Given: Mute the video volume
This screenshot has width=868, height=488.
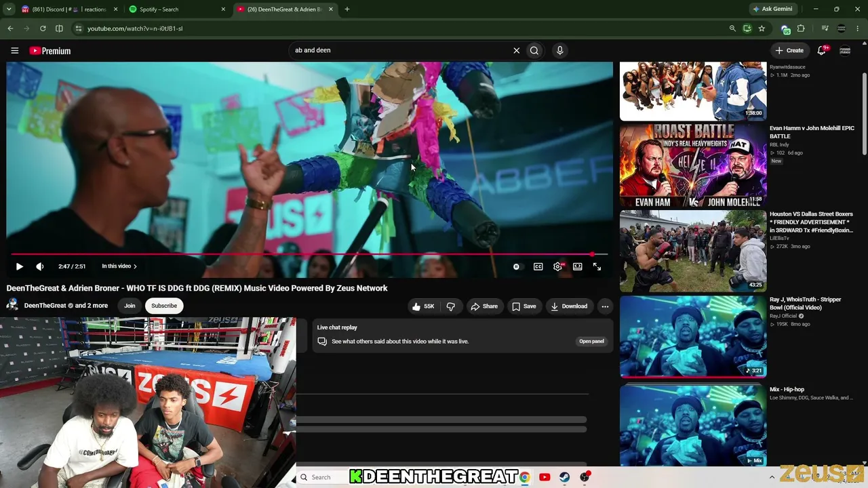Looking at the screenshot, I should click(x=40, y=266).
